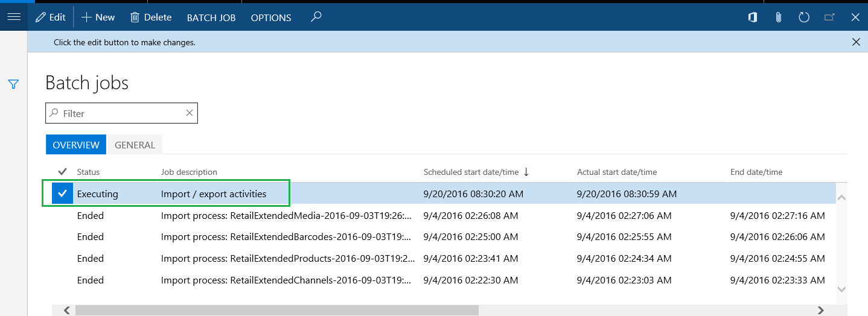Click the horizontal scrollbar thumb
868x316 pixels.
(277, 310)
